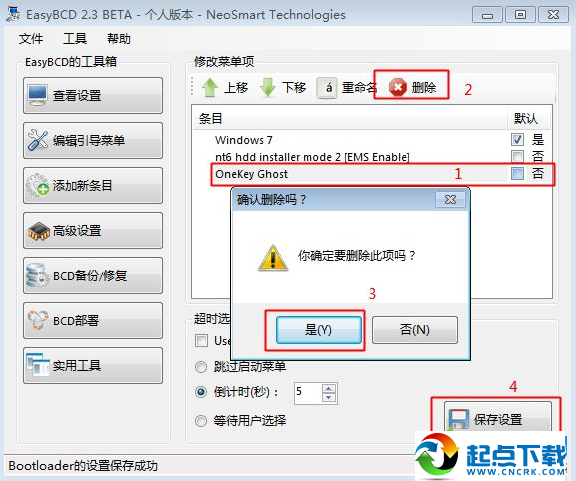
Task: Select 等待用户选择 radio option
Action: (x=201, y=420)
